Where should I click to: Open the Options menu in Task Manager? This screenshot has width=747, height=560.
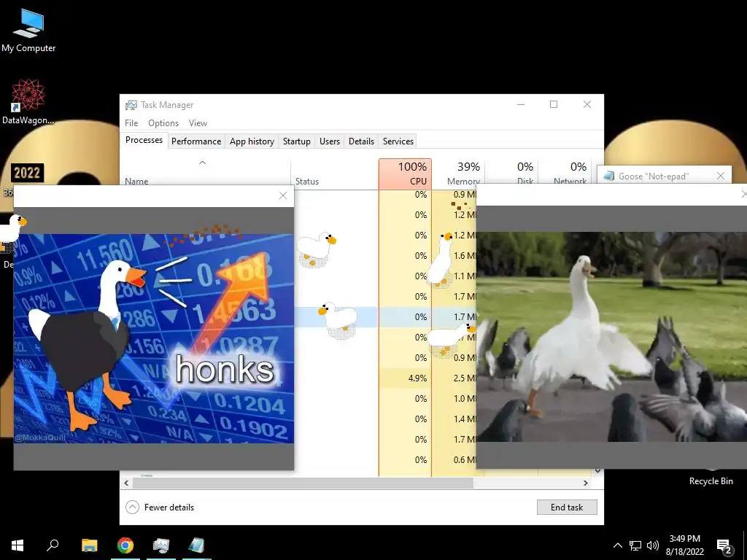[x=163, y=122]
